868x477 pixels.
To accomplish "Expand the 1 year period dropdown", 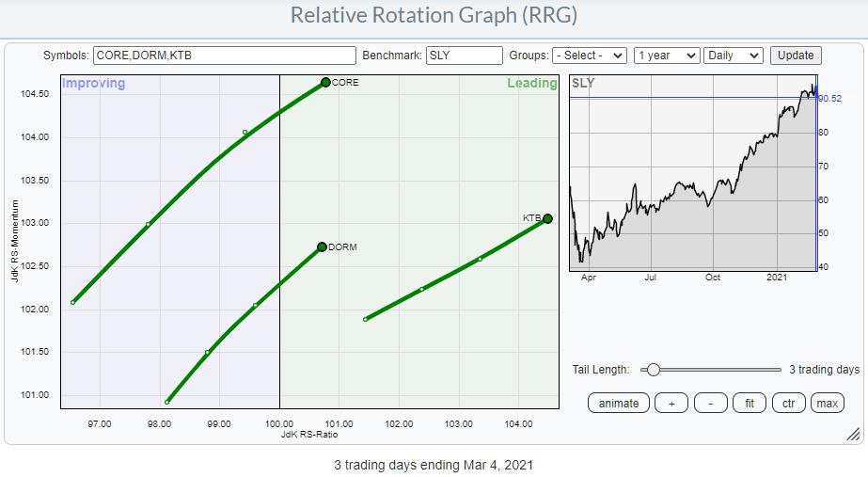I will (667, 56).
